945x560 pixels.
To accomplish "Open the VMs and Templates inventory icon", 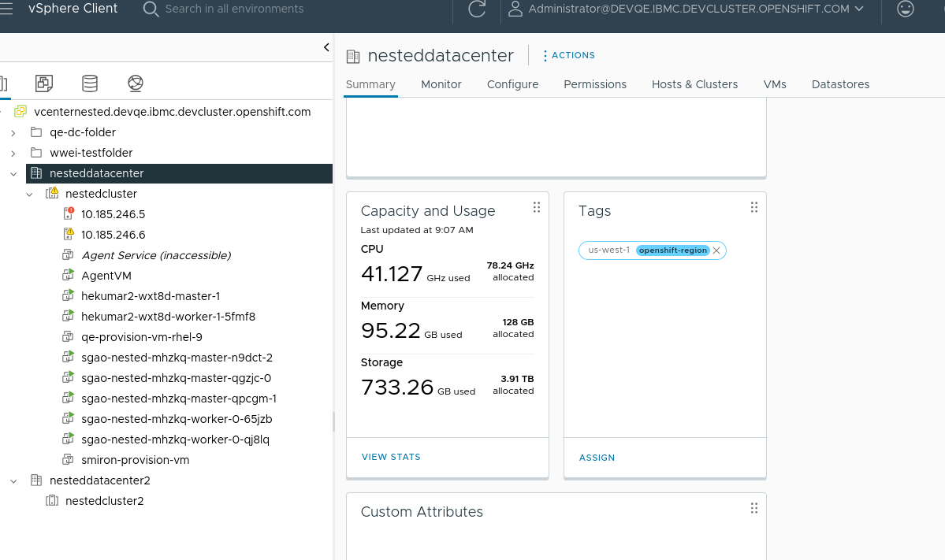I will coord(44,83).
